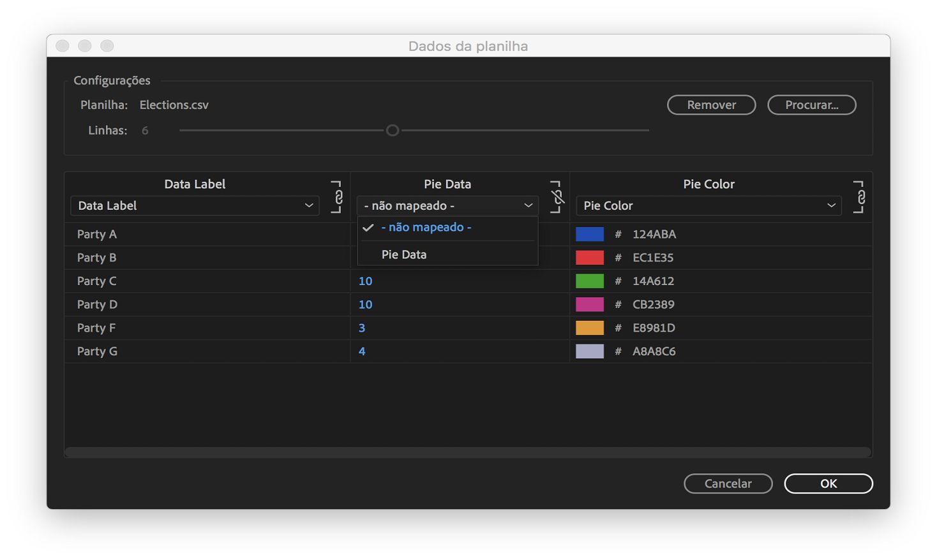Click the Linhas value 6 field

click(145, 130)
